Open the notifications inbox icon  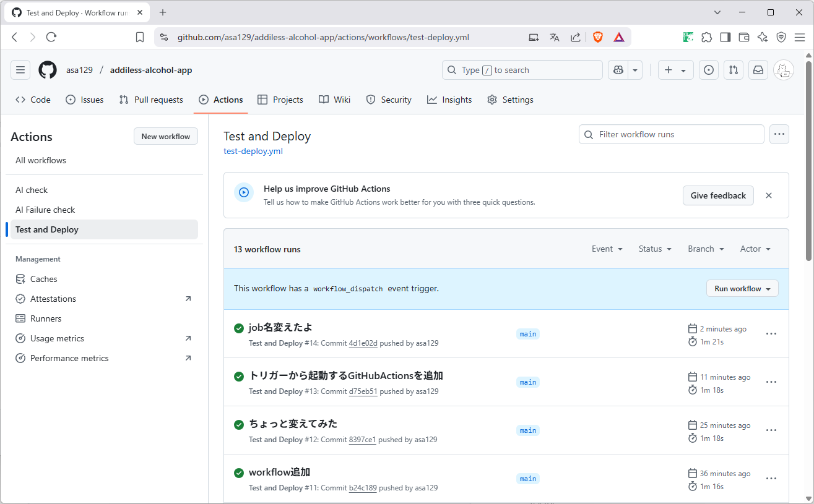coord(758,70)
